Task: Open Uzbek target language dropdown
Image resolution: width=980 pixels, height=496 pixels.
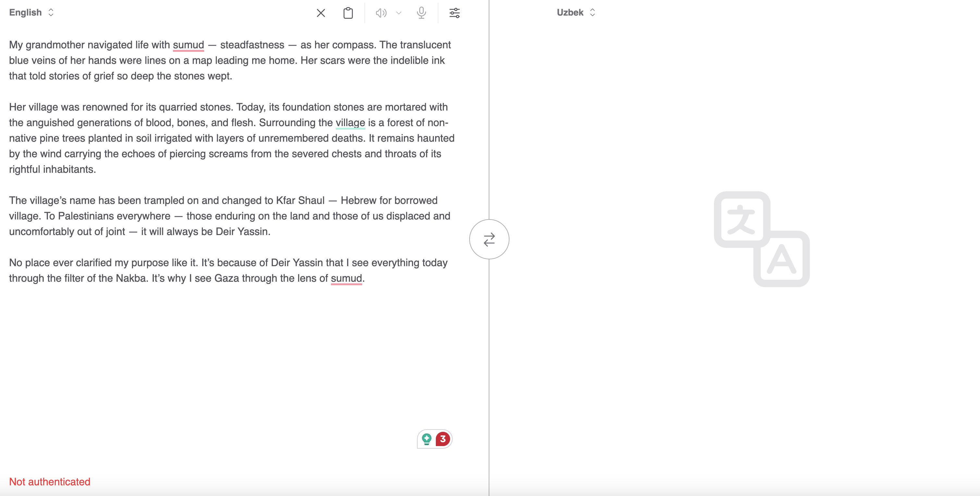Action: click(x=576, y=13)
